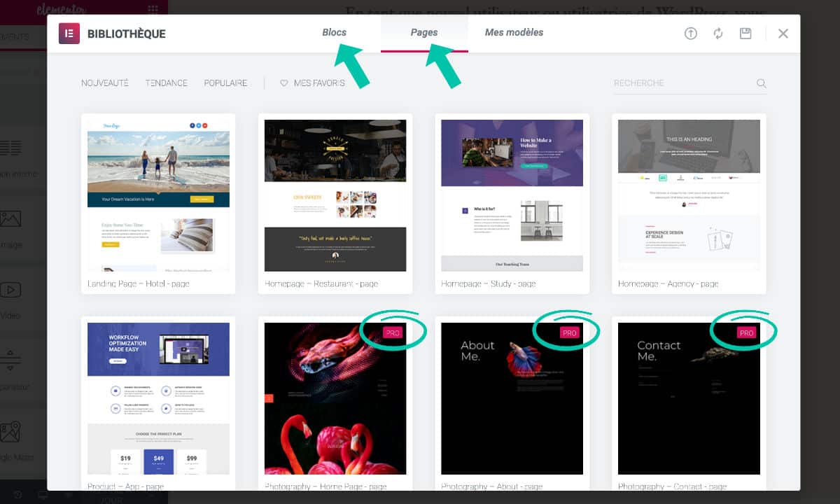
Task: Switch to the Pages tab
Action: coord(424,32)
